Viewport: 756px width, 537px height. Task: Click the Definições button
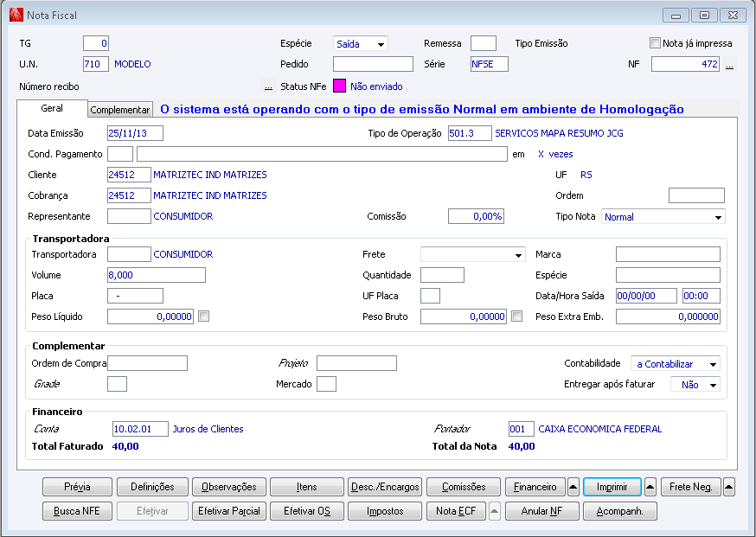coord(152,487)
